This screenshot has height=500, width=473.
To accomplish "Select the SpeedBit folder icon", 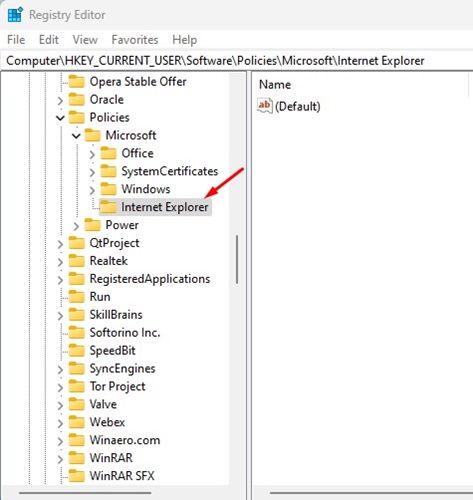I will coord(77,351).
